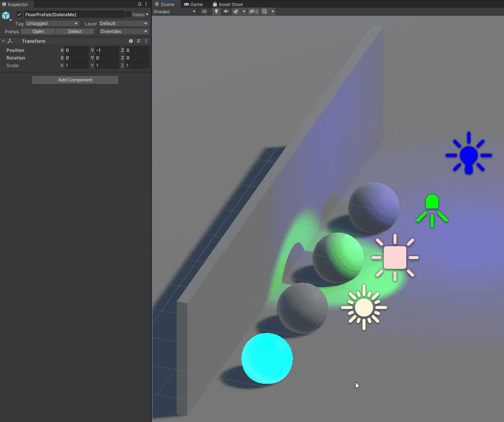Select the white directional light sun gizmo
Screen dimensions: 504x422
[x=364, y=307]
